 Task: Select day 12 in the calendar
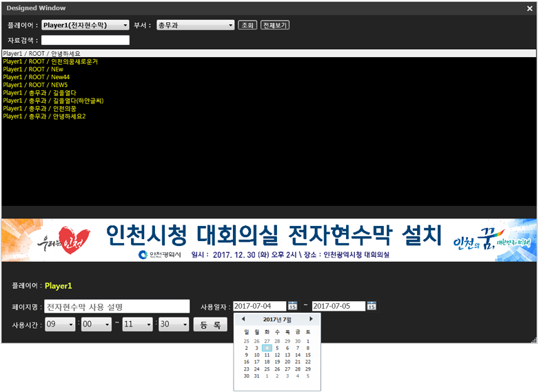[x=277, y=355]
